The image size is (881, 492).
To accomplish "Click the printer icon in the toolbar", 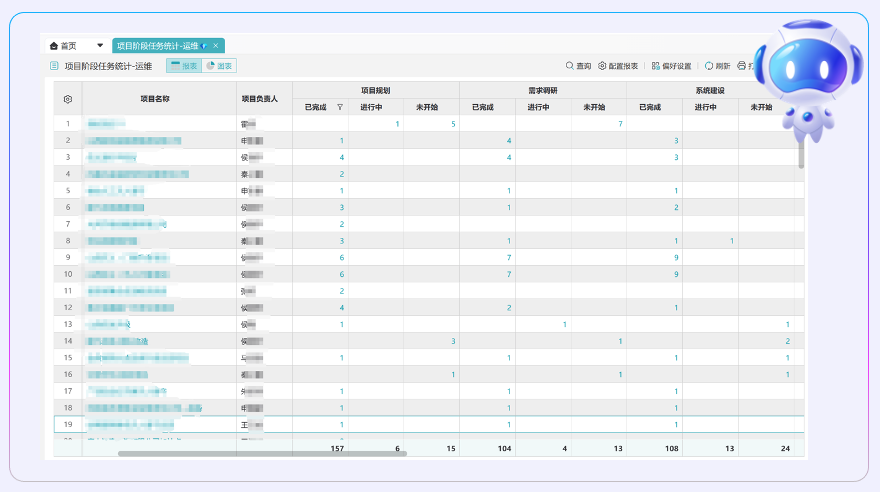I will point(741,66).
